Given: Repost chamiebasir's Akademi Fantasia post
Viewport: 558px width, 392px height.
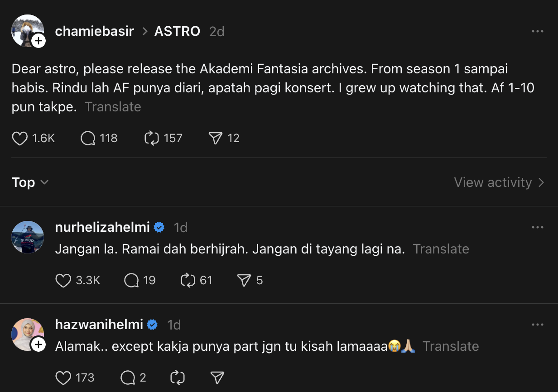Looking at the screenshot, I should [152, 138].
